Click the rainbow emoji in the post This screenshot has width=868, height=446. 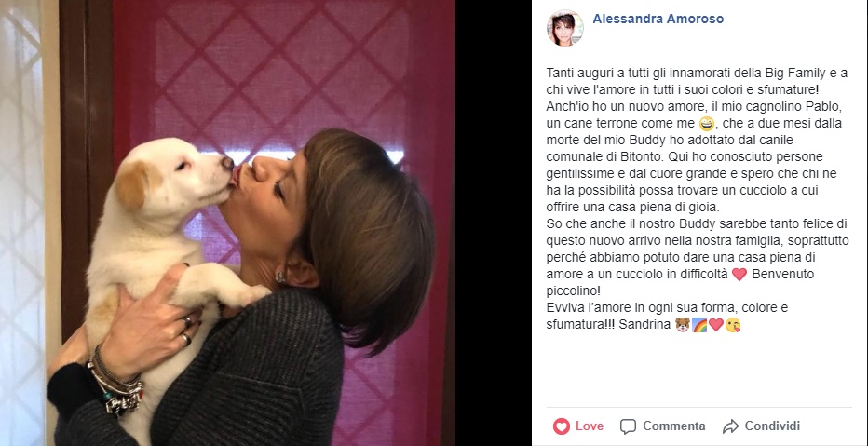(x=699, y=325)
